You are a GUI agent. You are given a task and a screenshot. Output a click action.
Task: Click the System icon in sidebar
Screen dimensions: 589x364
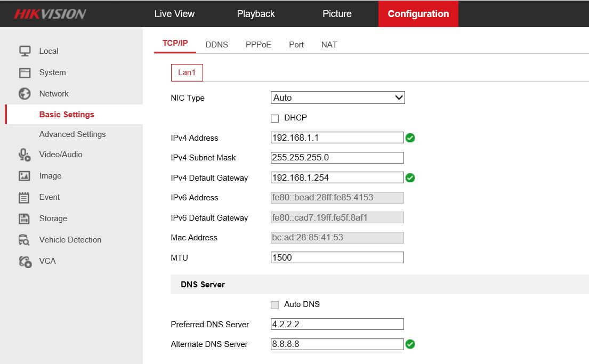pyautogui.click(x=25, y=72)
